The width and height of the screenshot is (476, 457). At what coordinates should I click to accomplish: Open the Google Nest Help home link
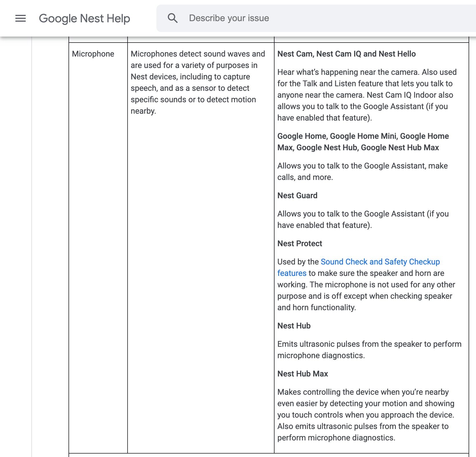84,18
